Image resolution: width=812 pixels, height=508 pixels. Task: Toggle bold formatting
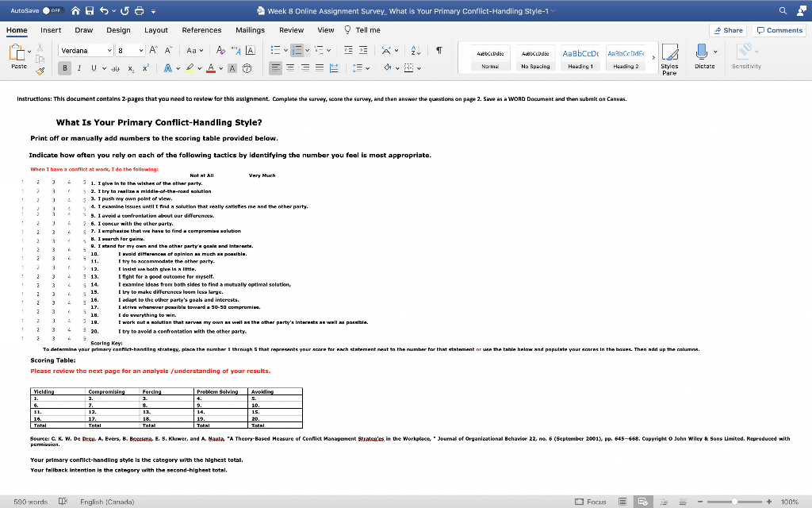[65, 68]
